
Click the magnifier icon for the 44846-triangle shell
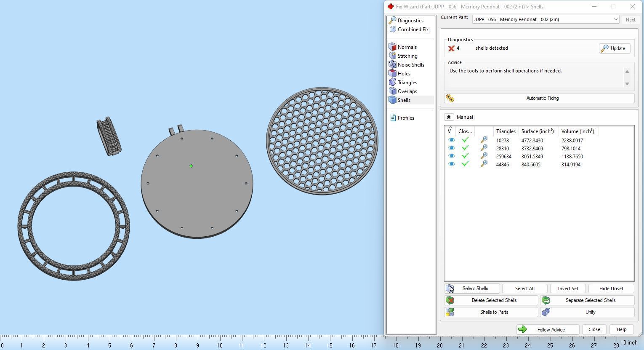(484, 164)
